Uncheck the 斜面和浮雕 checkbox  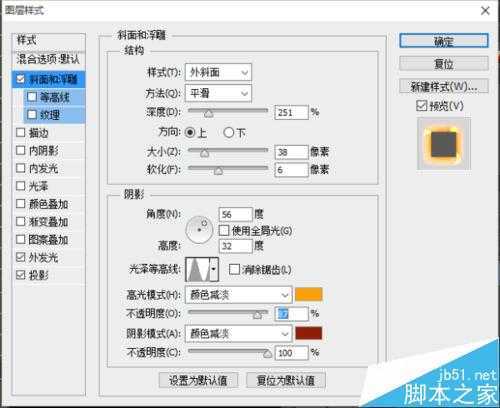click(x=20, y=79)
